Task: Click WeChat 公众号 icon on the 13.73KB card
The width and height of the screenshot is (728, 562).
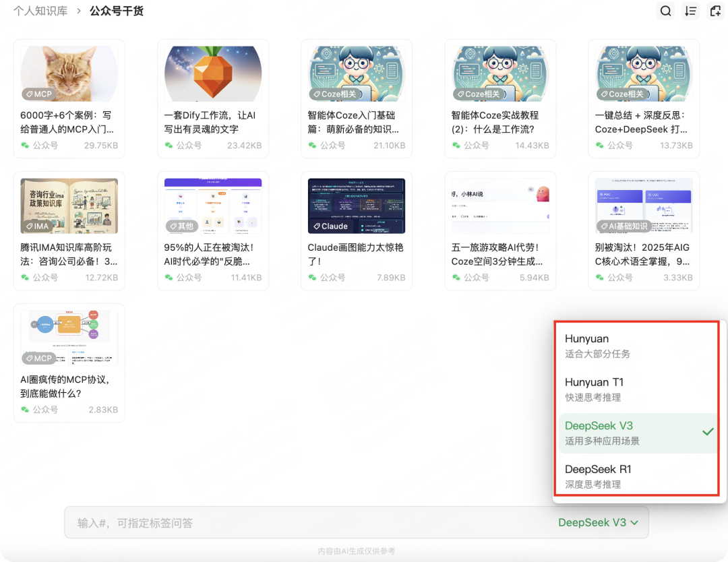Action: click(599, 146)
